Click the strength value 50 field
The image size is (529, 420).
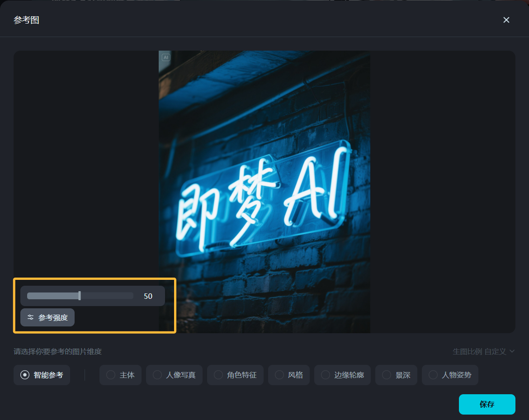click(x=148, y=296)
